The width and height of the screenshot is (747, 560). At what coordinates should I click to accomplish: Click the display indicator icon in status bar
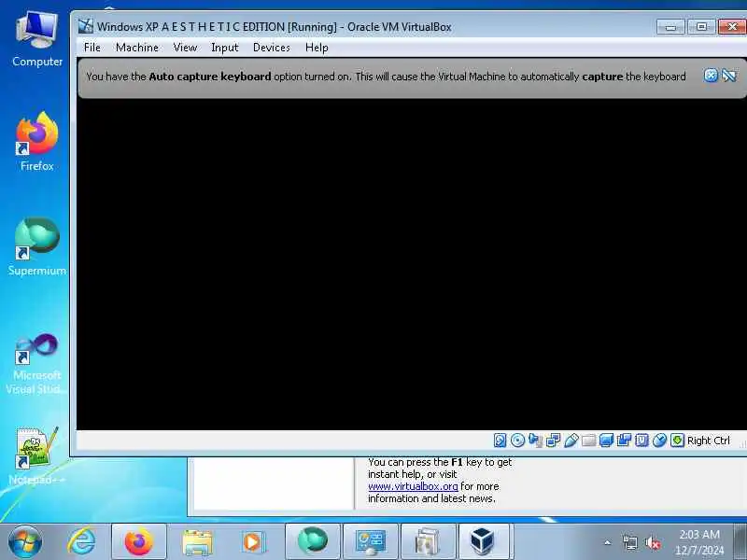[x=606, y=441]
